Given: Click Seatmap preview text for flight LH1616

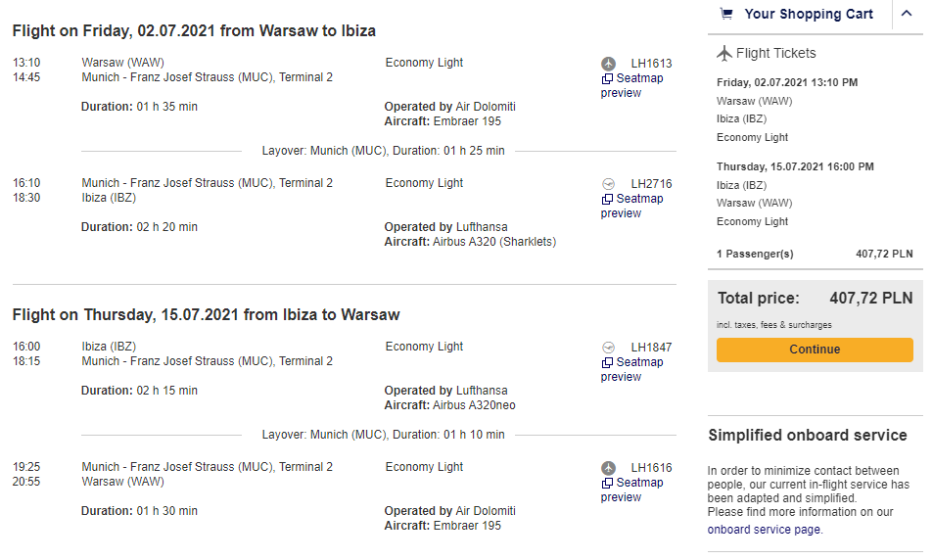Looking at the screenshot, I should pyautogui.click(x=631, y=490).
